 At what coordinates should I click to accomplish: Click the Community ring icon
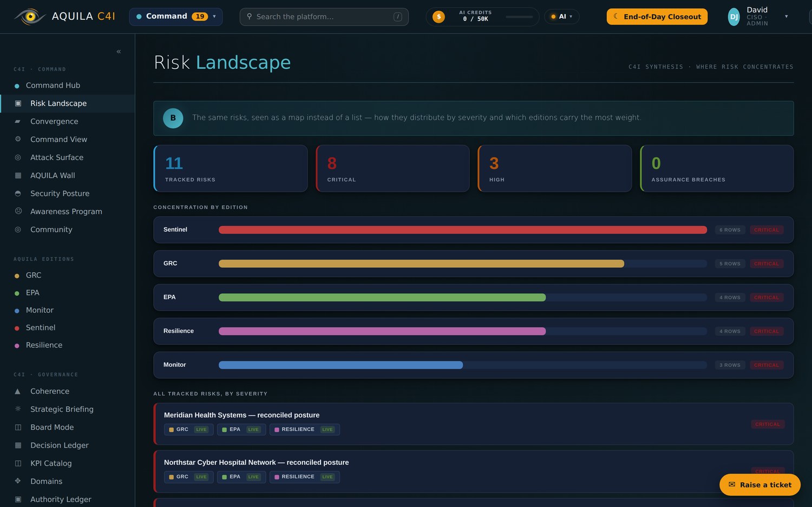click(18, 229)
